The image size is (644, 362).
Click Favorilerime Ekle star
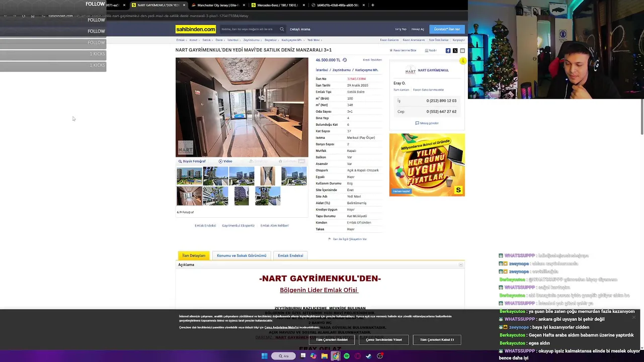pos(403,50)
